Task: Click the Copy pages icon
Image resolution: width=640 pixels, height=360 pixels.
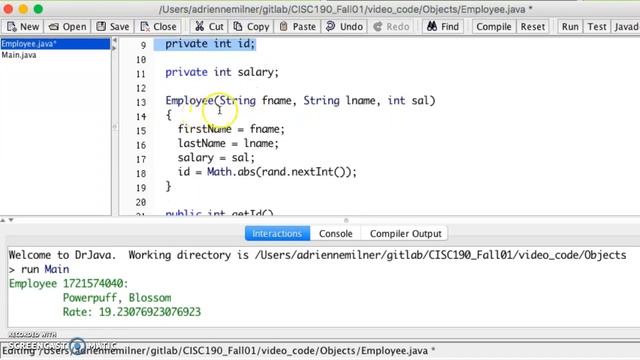Action: coord(238,27)
